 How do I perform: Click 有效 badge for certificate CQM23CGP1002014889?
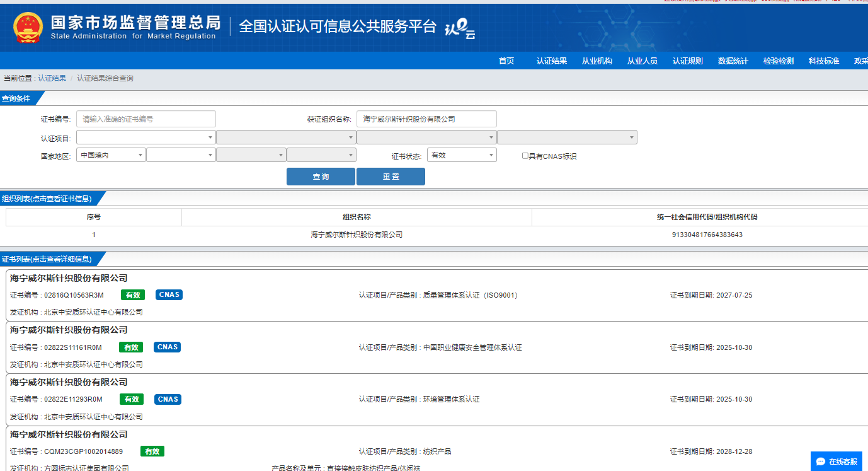click(x=152, y=451)
